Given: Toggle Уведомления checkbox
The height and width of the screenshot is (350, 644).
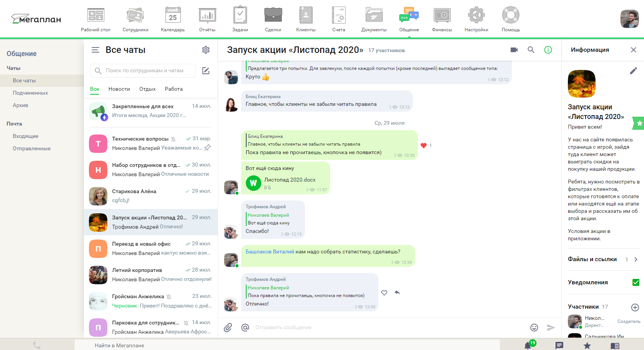Looking at the screenshot, I should [636, 282].
